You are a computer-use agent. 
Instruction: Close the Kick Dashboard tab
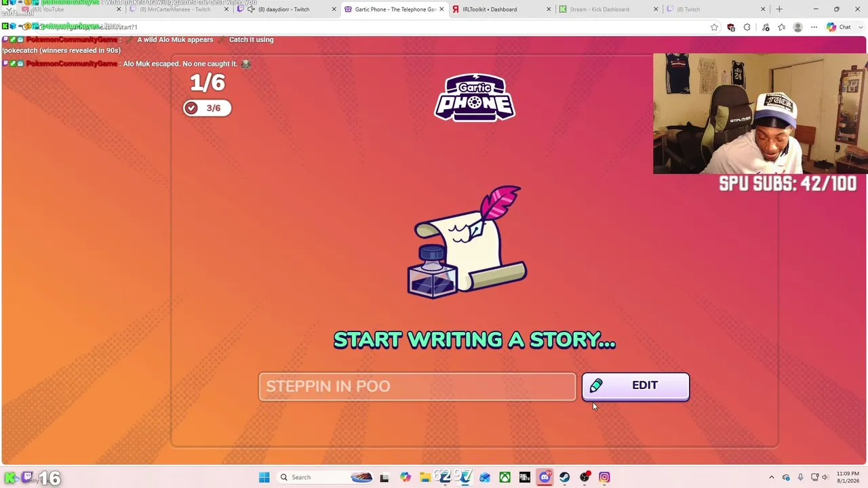[656, 9]
